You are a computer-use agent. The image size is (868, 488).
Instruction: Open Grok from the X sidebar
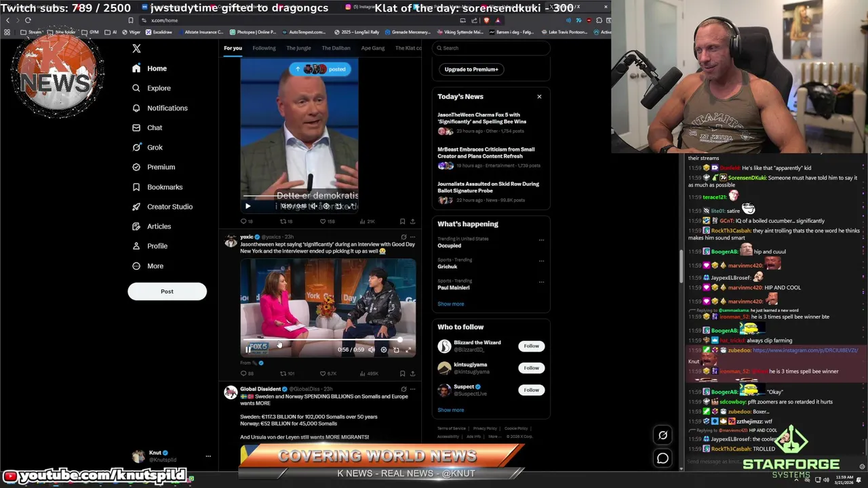[x=147, y=147]
